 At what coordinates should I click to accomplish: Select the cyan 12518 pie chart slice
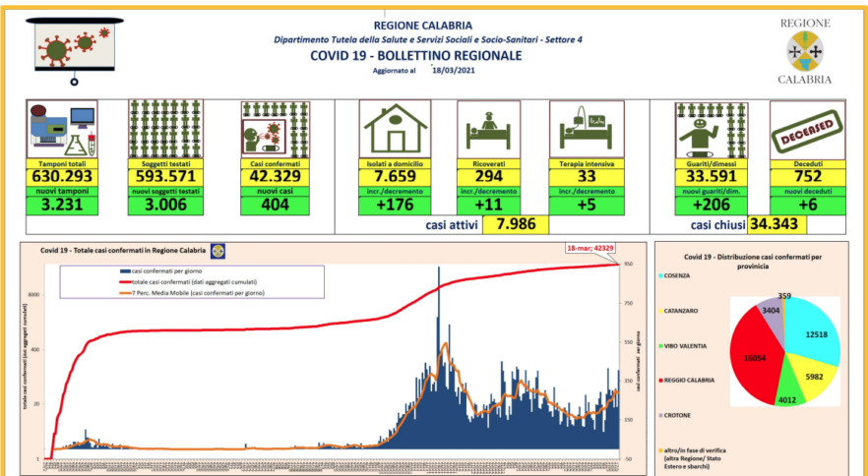[x=809, y=334]
